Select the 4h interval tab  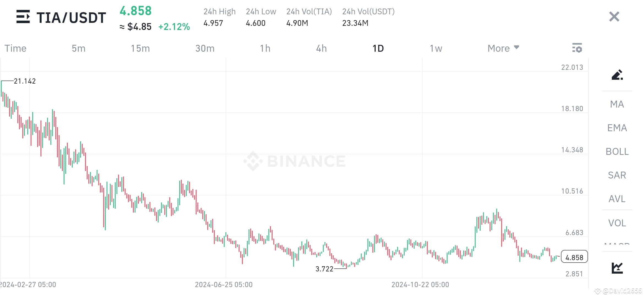321,48
